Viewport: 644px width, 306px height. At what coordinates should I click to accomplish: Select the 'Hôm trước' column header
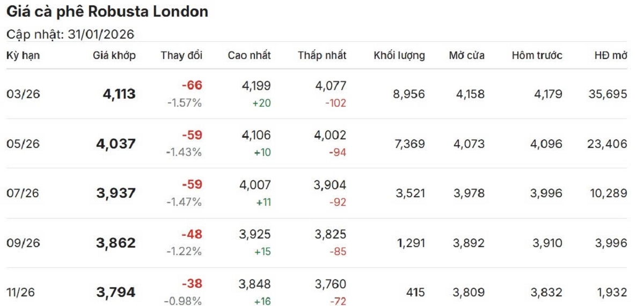(537, 55)
